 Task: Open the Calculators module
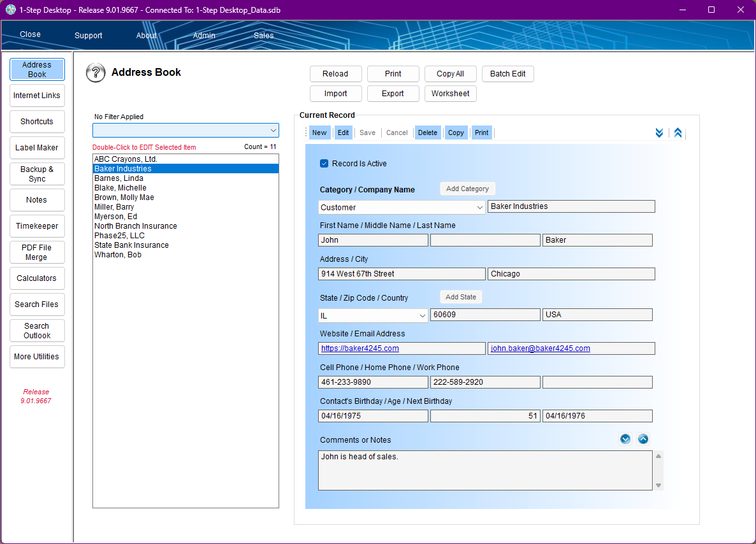click(37, 278)
